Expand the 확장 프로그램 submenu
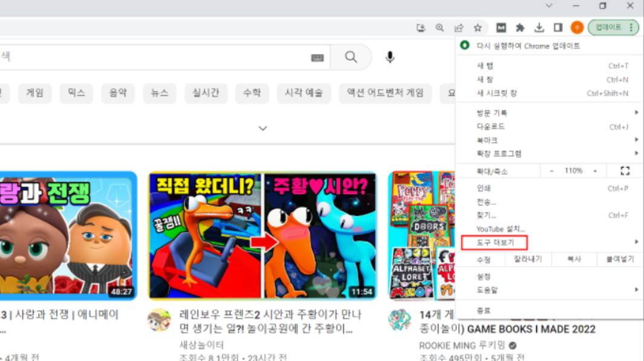This screenshot has width=644, height=361. point(550,154)
